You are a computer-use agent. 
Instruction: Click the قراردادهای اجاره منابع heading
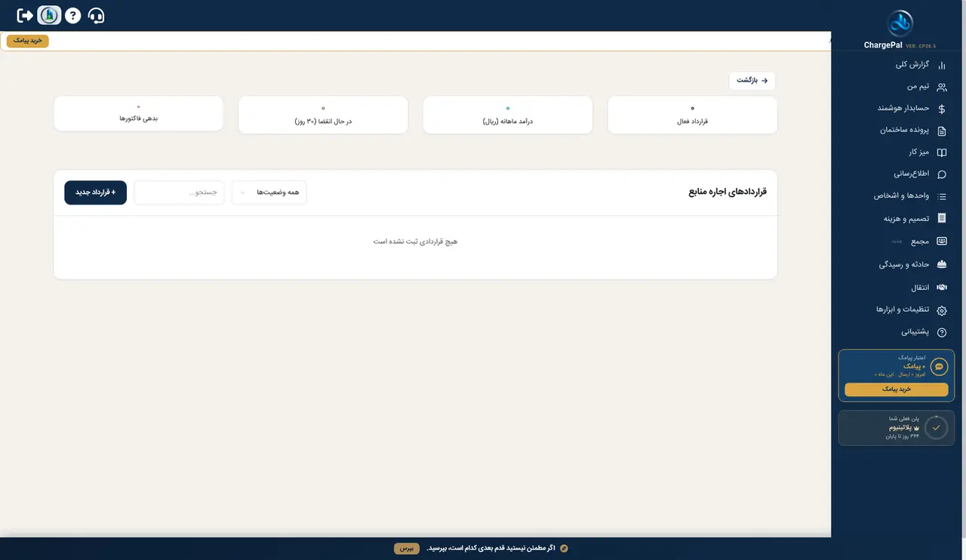tap(728, 192)
